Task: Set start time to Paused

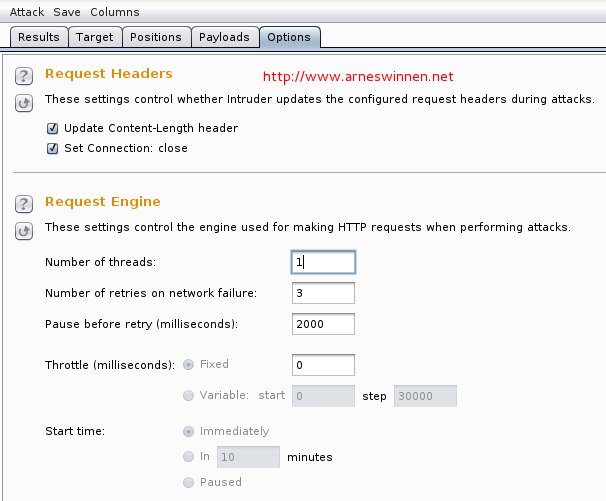Action: pyautogui.click(x=189, y=482)
